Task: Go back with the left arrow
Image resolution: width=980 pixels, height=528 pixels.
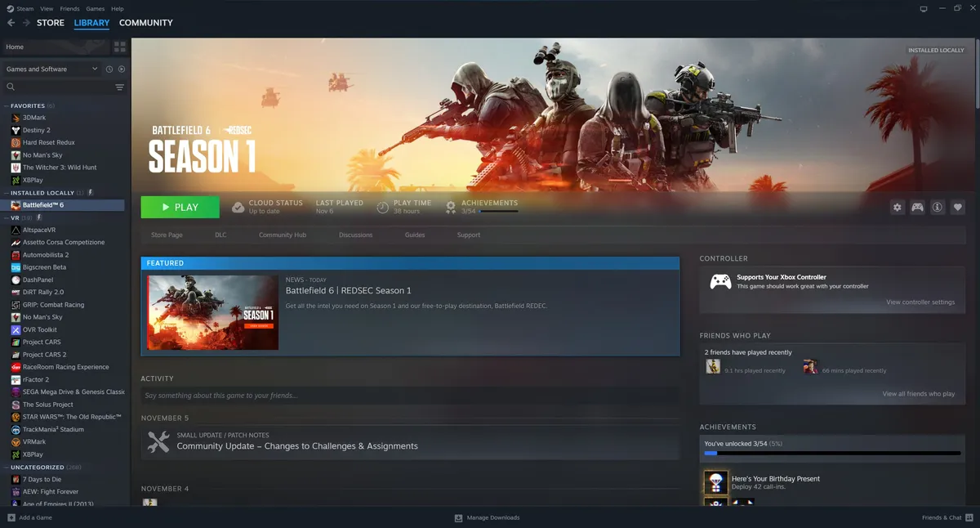Action: coord(11,23)
